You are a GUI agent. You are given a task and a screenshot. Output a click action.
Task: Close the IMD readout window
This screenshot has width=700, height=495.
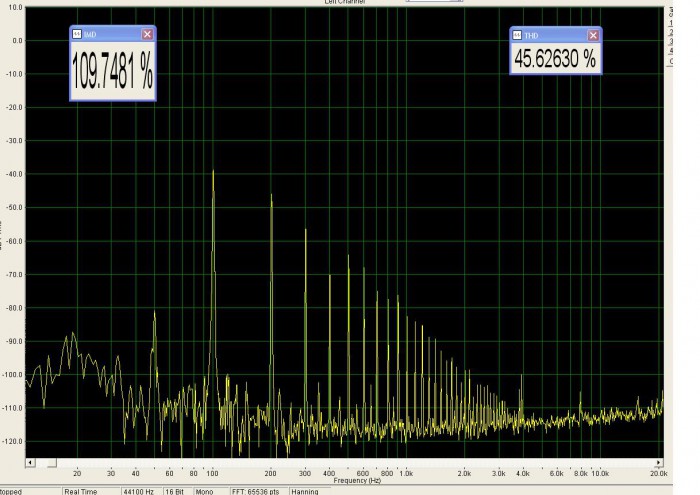(147, 34)
